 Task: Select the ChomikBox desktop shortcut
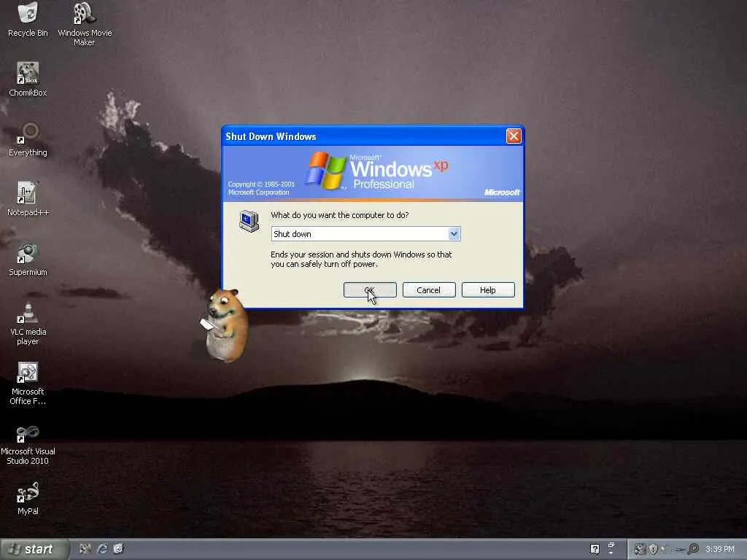[28, 79]
